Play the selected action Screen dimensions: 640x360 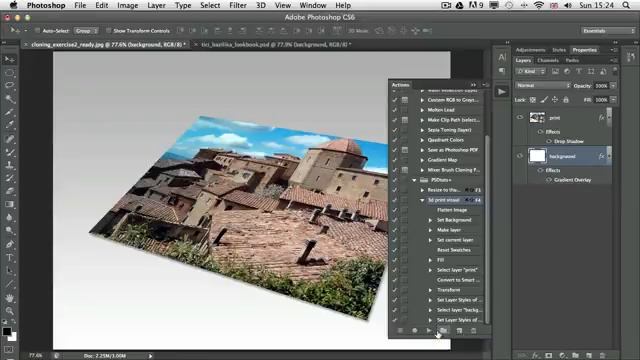[x=429, y=331]
